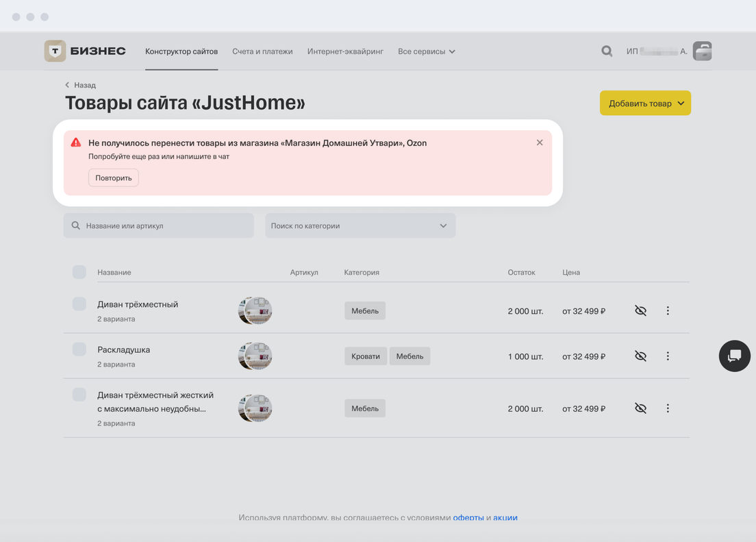
Task: Open the search magnifier in header
Action: click(x=607, y=51)
